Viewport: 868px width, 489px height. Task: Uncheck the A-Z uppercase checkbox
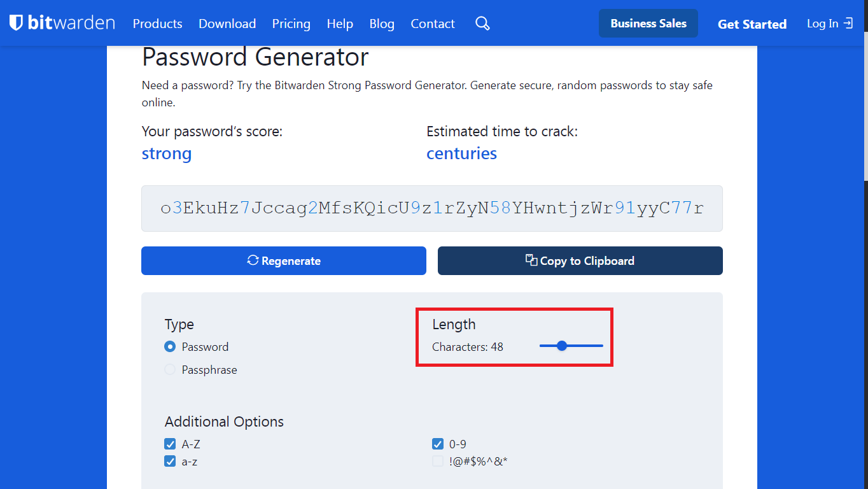pos(170,444)
